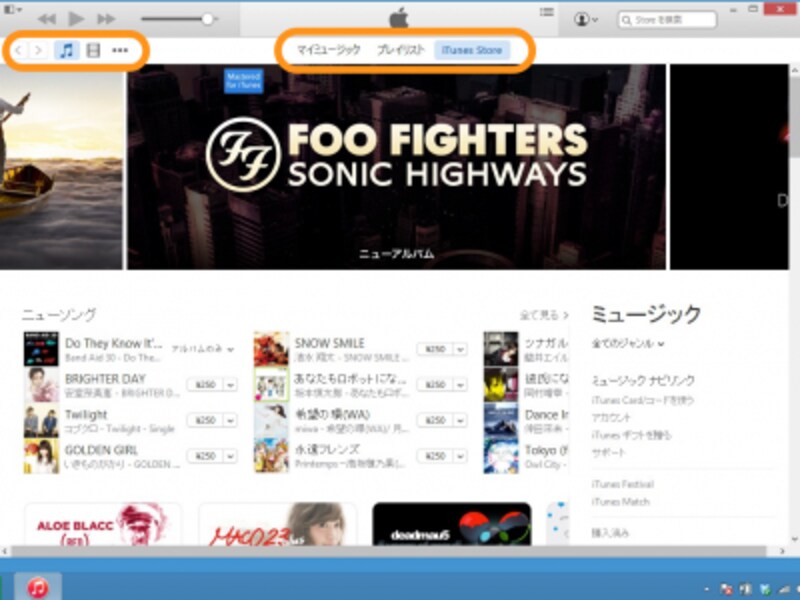Click the flag action center tray icon
The height and width of the screenshot is (600, 800).
(726, 589)
